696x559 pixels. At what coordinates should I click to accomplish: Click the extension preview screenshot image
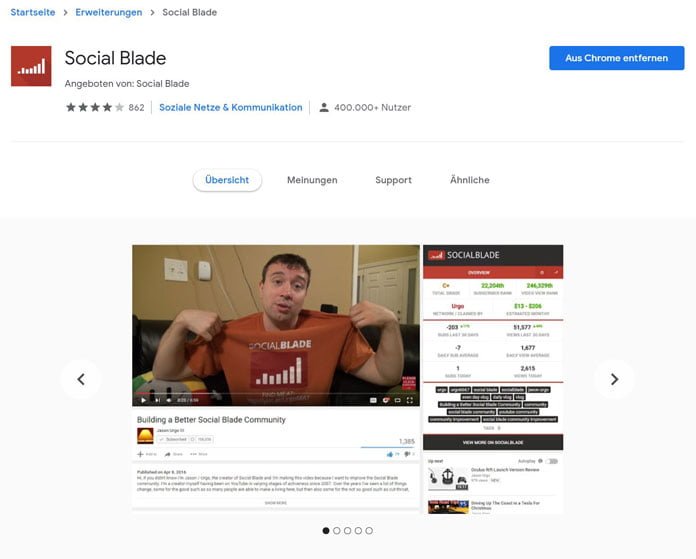(x=347, y=379)
